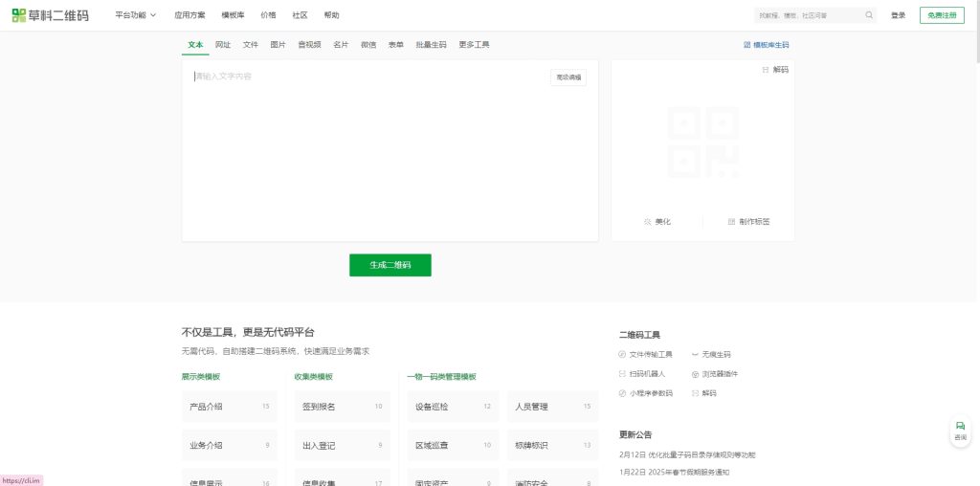Viewport: 980px width, 486px height.
Task: Switch to the 网址 tab
Action: (x=223, y=45)
